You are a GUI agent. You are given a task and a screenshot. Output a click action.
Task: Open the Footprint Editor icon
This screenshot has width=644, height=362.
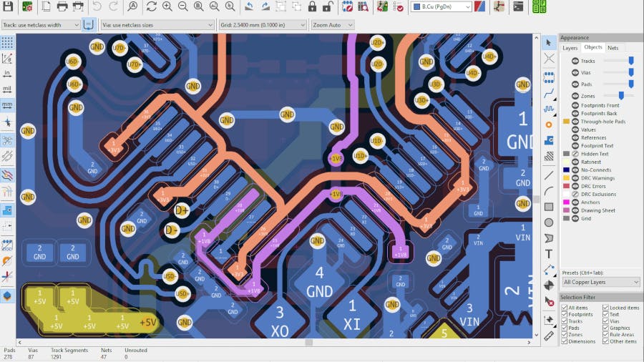coord(347,6)
